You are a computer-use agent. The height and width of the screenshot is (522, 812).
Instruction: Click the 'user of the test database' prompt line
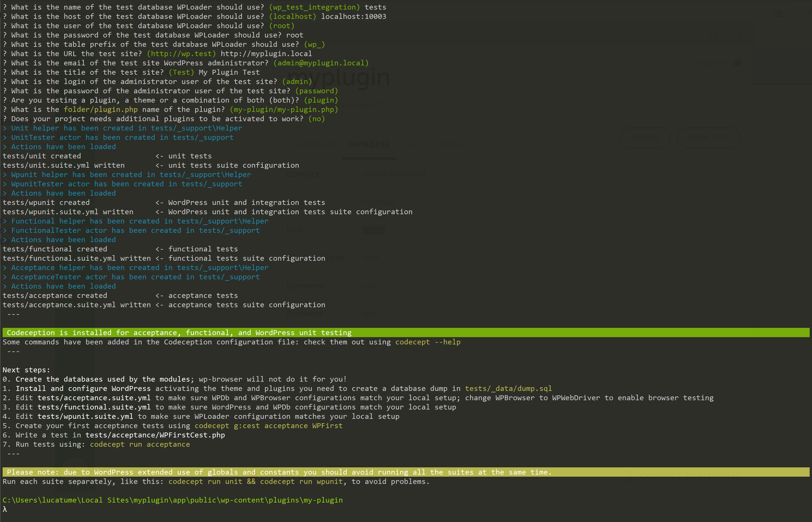point(149,26)
